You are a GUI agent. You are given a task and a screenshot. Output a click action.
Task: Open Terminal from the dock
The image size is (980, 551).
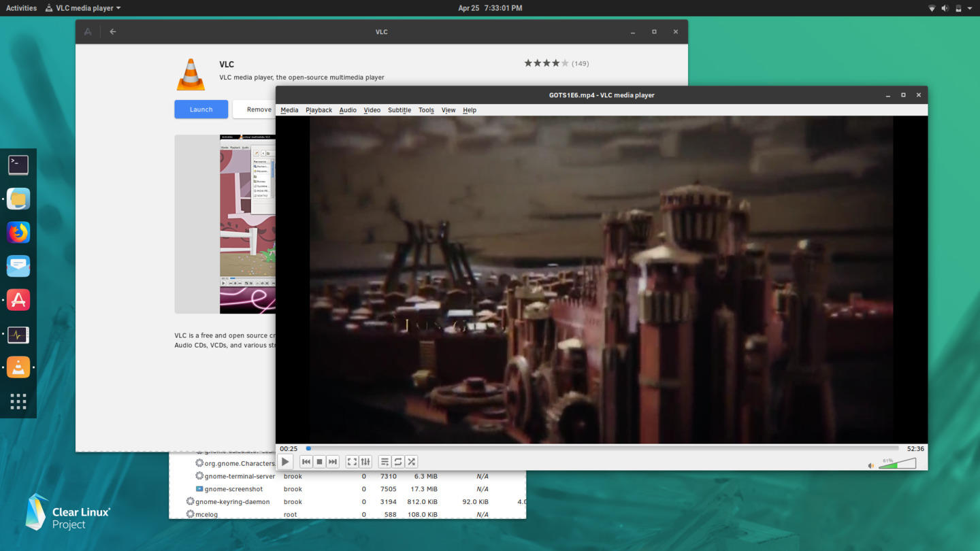click(x=18, y=165)
